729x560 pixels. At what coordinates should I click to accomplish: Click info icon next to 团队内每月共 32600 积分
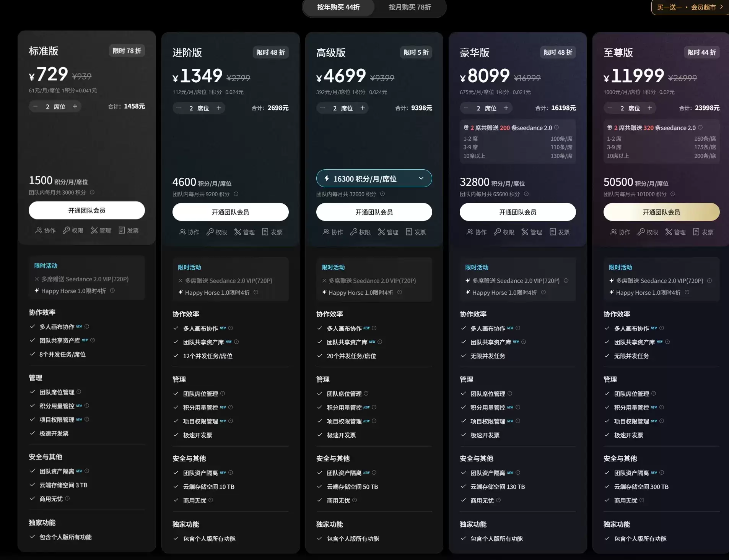[x=382, y=194]
